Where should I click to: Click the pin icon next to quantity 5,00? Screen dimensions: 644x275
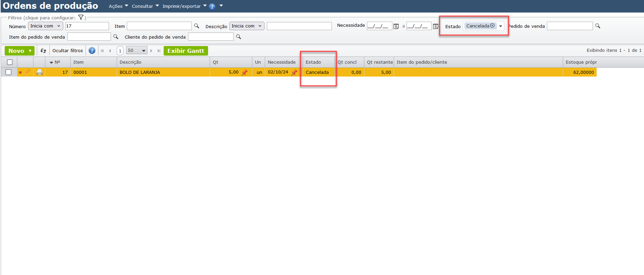click(245, 72)
